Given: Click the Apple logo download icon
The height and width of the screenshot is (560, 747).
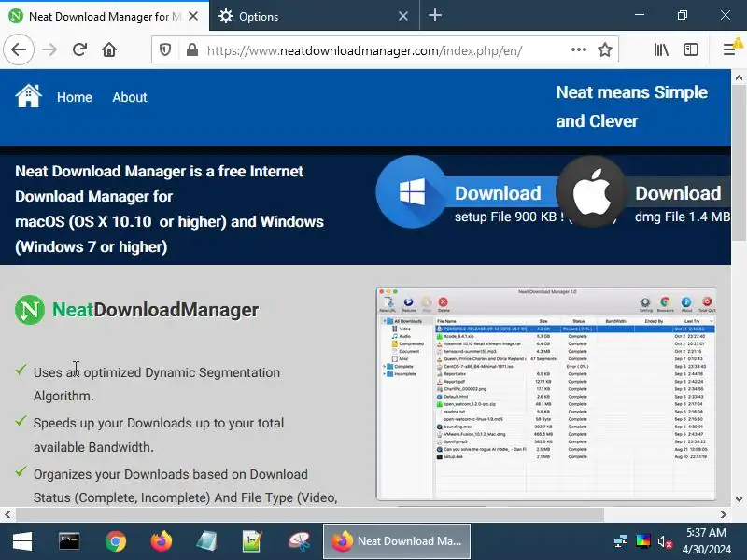Looking at the screenshot, I should [591, 192].
